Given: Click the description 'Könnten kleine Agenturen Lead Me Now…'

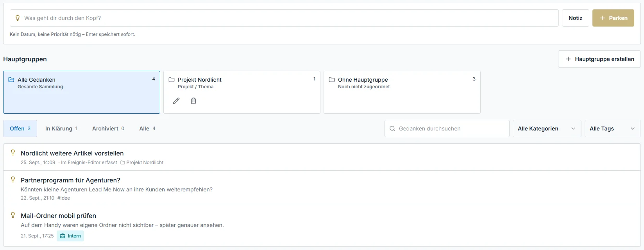Looking at the screenshot, I should coord(116,189).
